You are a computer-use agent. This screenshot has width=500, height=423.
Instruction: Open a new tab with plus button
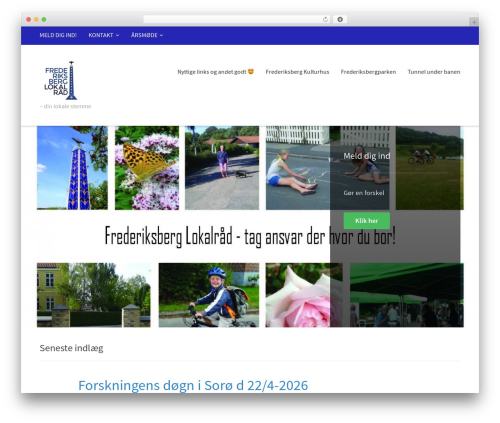coord(474,22)
